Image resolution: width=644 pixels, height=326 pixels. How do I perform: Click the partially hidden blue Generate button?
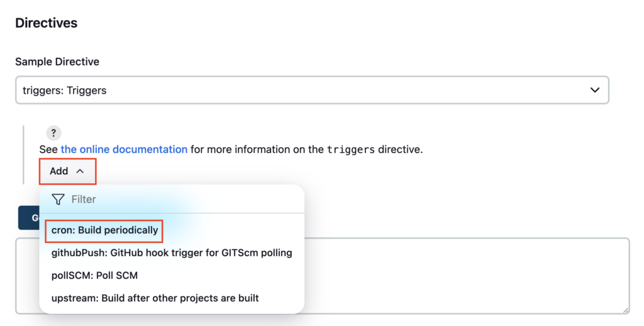tap(29, 218)
